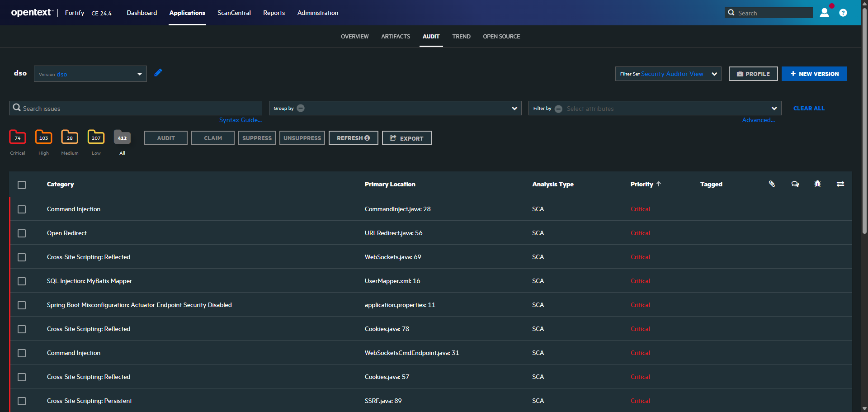Check the SQL Injection: MyBatis Mapper row
The height and width of the screenshot is (412, 868).
coord(22,281)
